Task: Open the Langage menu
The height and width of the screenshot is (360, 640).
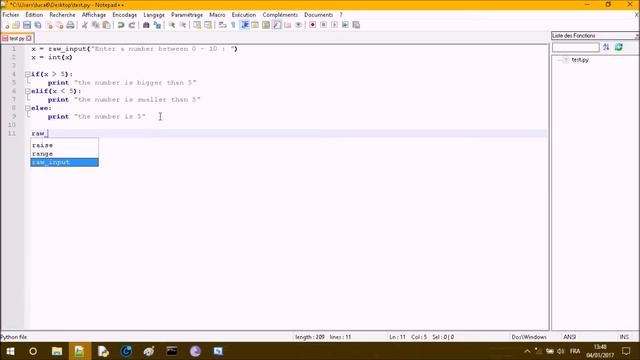Action: pos(154,15)
